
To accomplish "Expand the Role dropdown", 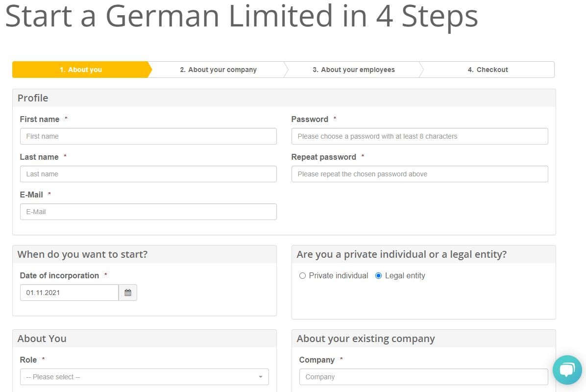I will pos(144,377).
